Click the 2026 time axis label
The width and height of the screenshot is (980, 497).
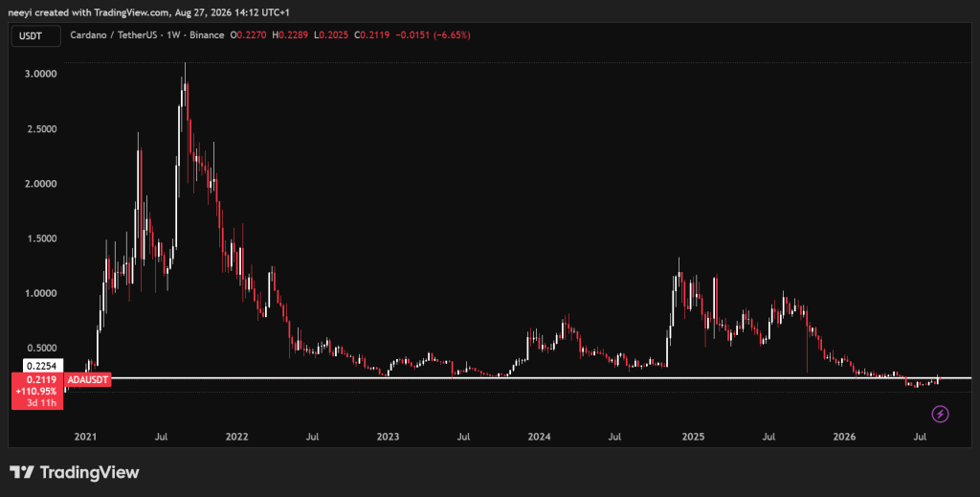click(844, 437)
